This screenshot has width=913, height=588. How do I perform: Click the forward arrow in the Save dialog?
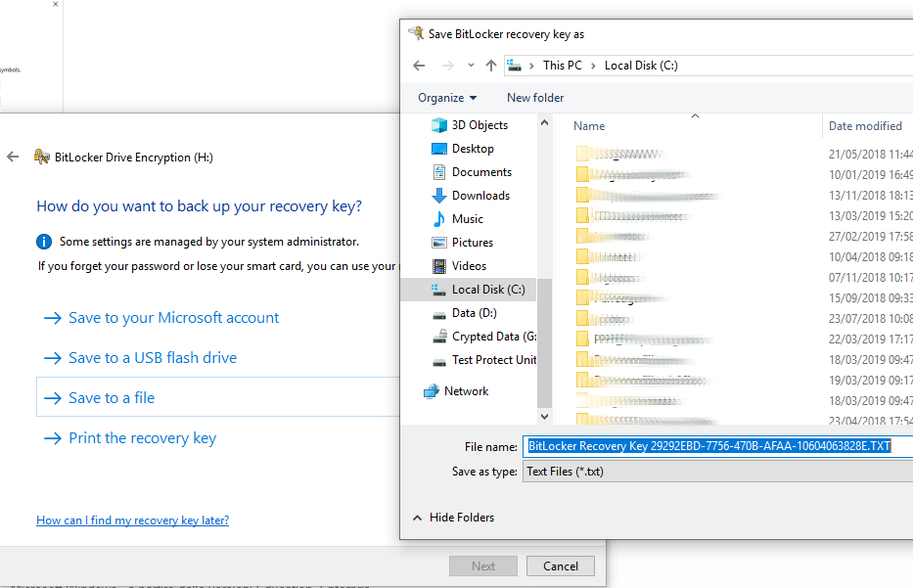coord(447,66)
